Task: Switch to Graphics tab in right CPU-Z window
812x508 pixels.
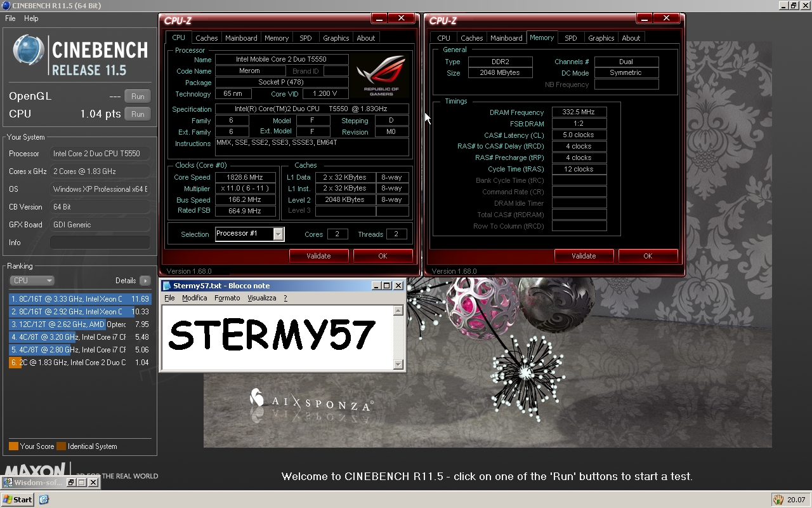Action: click(601, 38)
